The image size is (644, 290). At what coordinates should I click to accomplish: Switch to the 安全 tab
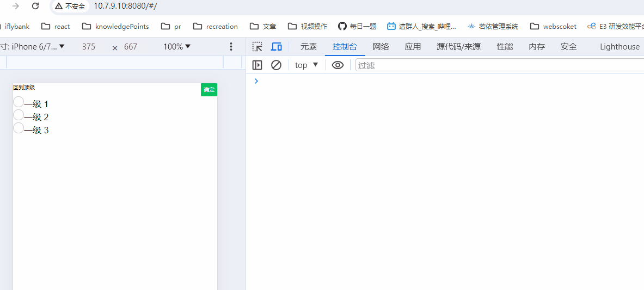coord(569,46)
